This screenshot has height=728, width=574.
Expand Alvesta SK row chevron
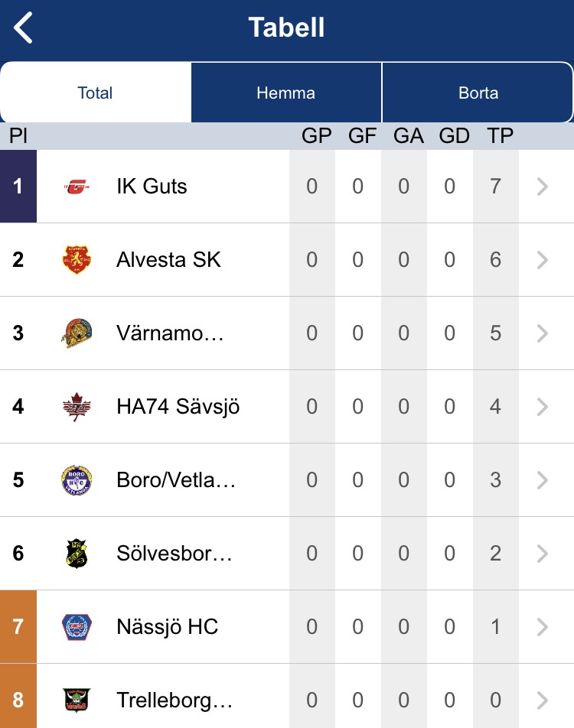click(x=543, y=260)
